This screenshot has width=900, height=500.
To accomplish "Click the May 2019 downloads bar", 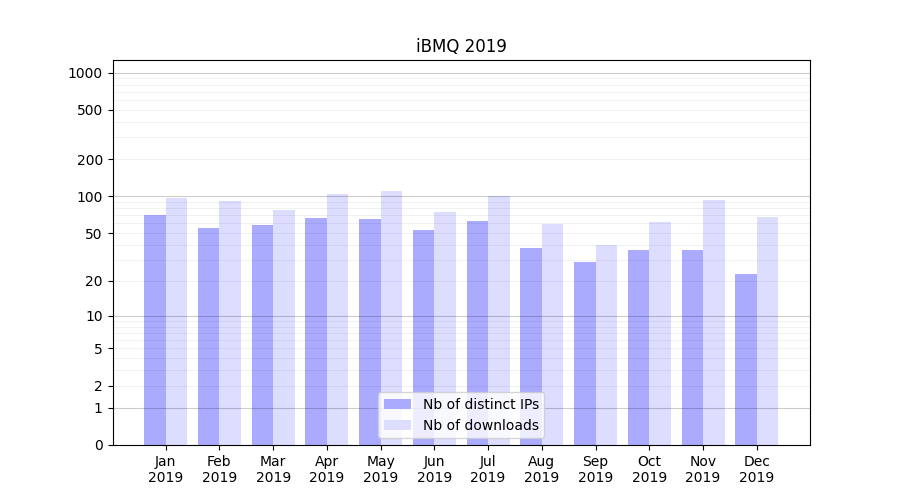I will [391, 318].
